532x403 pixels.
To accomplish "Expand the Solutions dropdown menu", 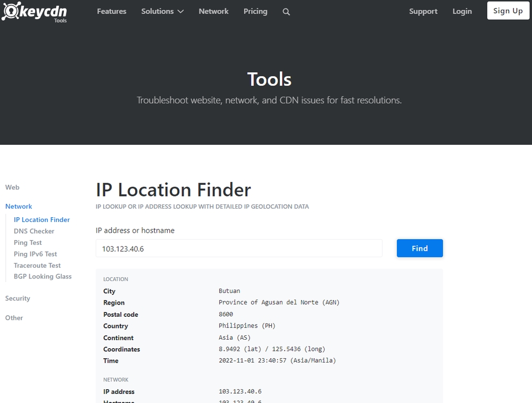I will point(162,11).
